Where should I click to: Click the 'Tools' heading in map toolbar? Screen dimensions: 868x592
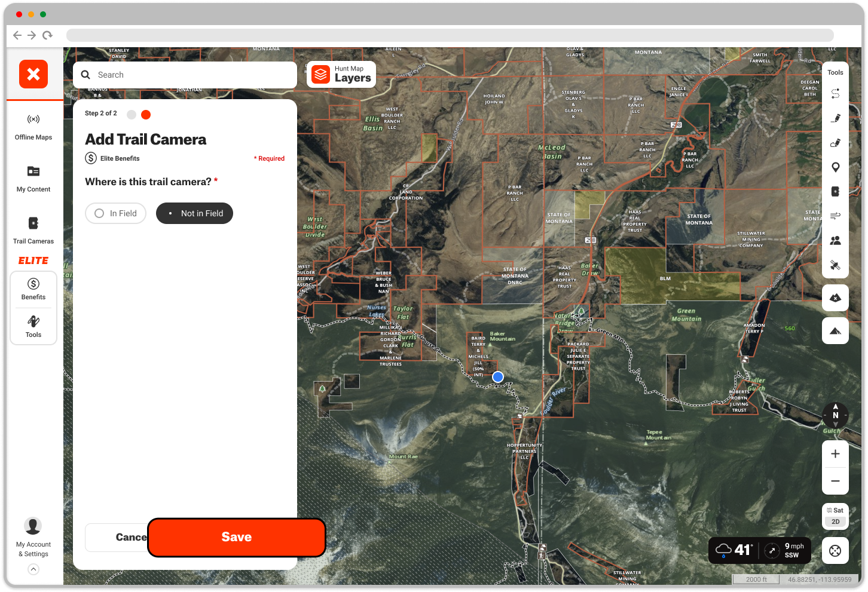pyautogui.click(x=835, y=72)
